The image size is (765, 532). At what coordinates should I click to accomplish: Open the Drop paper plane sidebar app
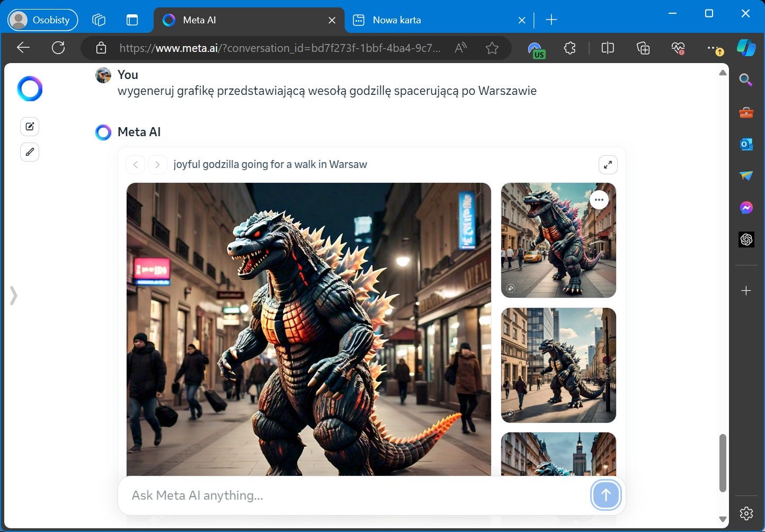(x=746, y=176)
